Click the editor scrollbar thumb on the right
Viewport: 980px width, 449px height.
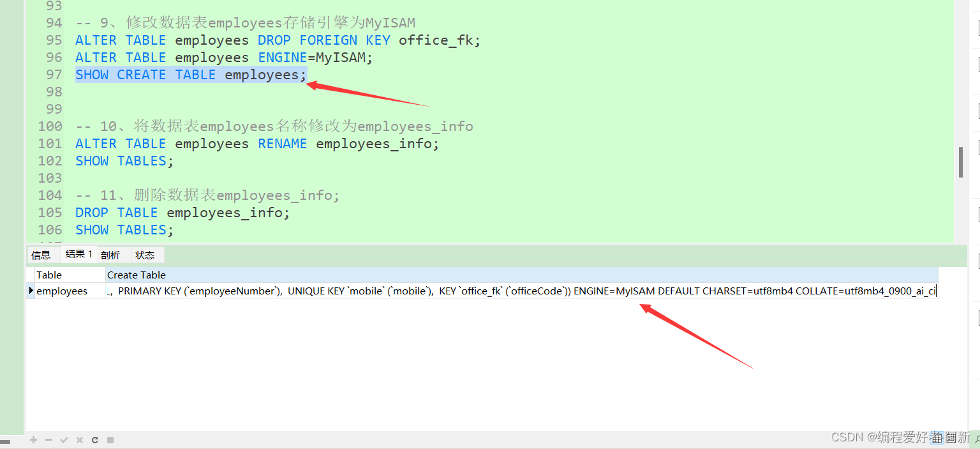pos(961,162)
